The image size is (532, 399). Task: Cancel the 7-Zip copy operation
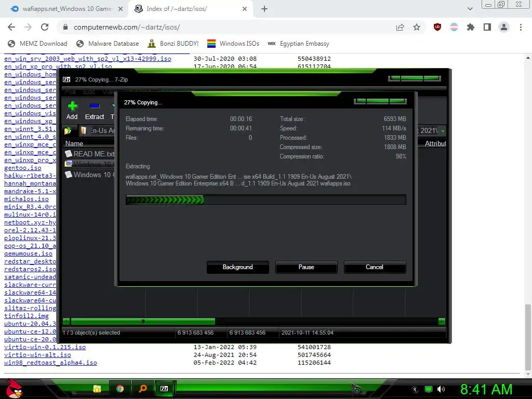[x=375, y=267]
